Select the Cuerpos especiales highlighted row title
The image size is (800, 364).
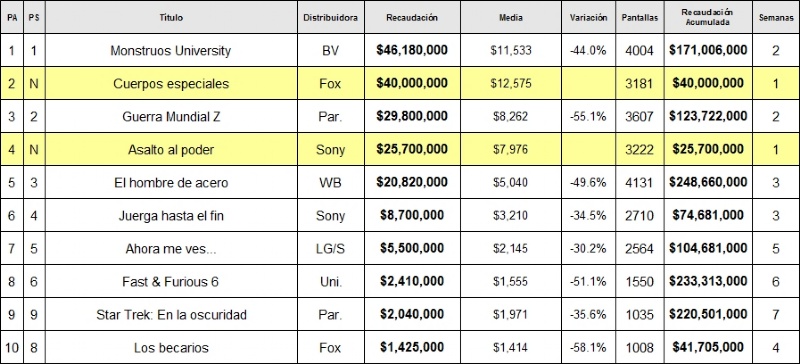click(x=171, y=84)
